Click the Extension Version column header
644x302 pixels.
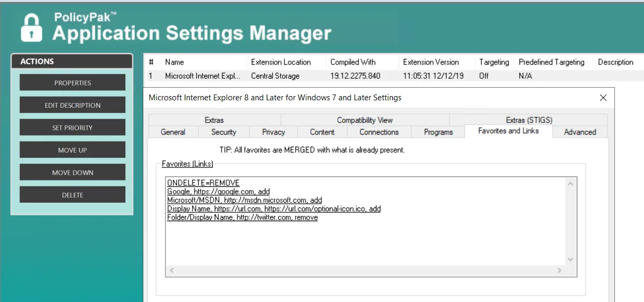point(437,62)
